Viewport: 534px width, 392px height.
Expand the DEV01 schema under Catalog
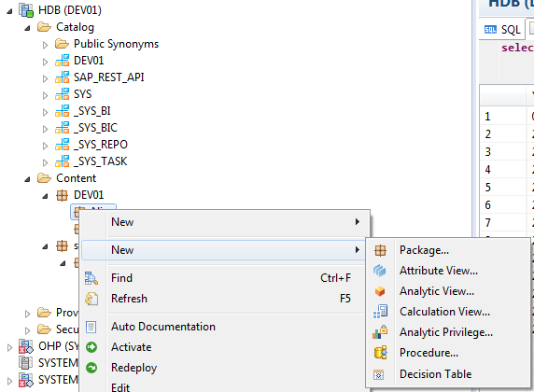tap(45, 62)
